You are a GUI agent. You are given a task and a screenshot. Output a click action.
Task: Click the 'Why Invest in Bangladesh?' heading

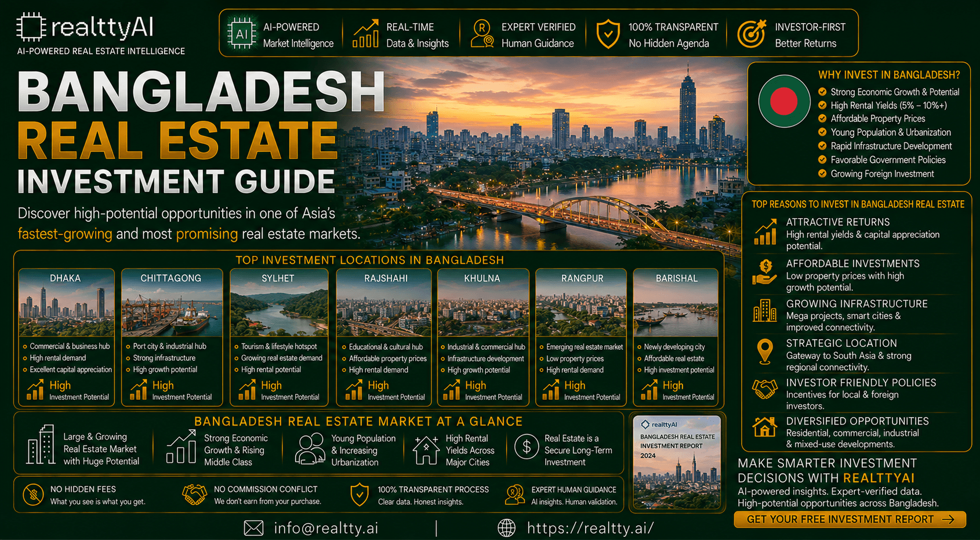889,75
